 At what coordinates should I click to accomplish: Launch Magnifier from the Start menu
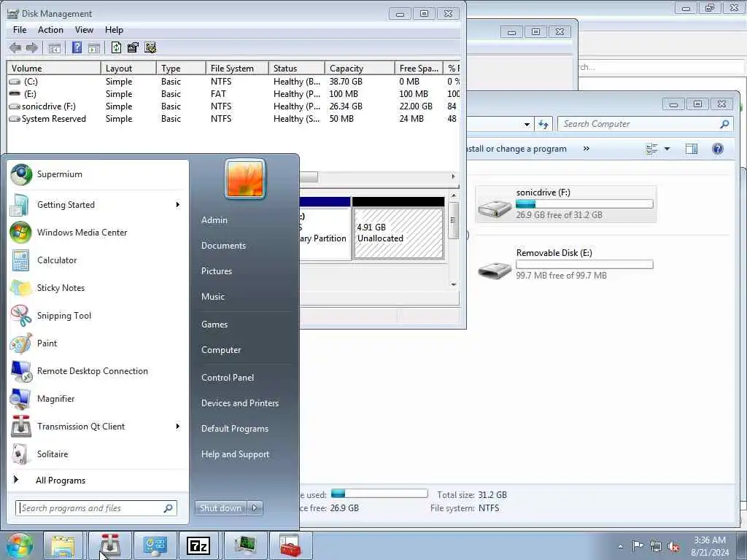pos(98,399)
